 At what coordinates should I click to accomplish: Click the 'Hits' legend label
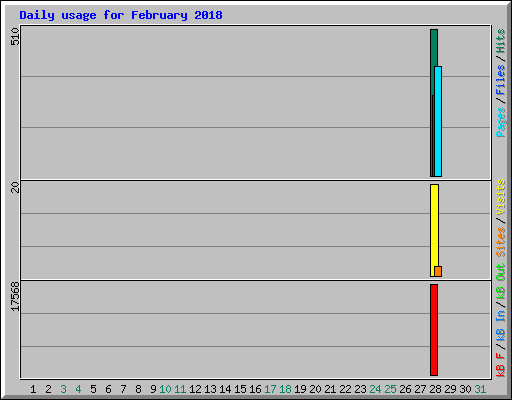500,41
